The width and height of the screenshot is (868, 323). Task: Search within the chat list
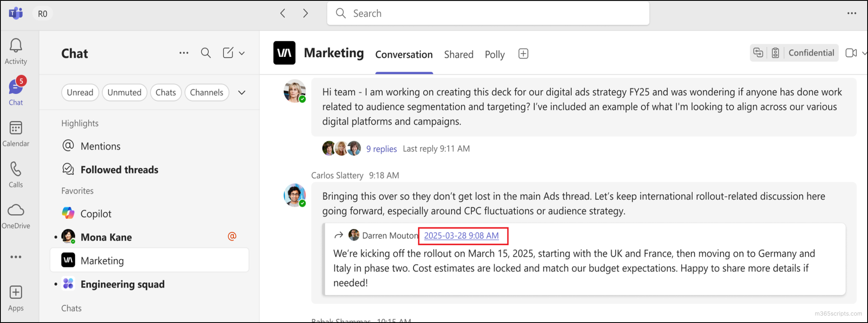pos(206,53)
